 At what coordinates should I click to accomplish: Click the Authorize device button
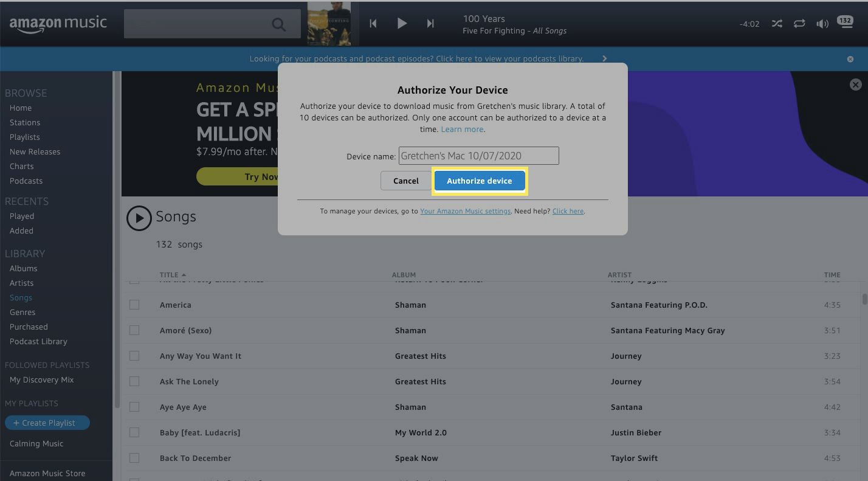(x=480, y=181)
